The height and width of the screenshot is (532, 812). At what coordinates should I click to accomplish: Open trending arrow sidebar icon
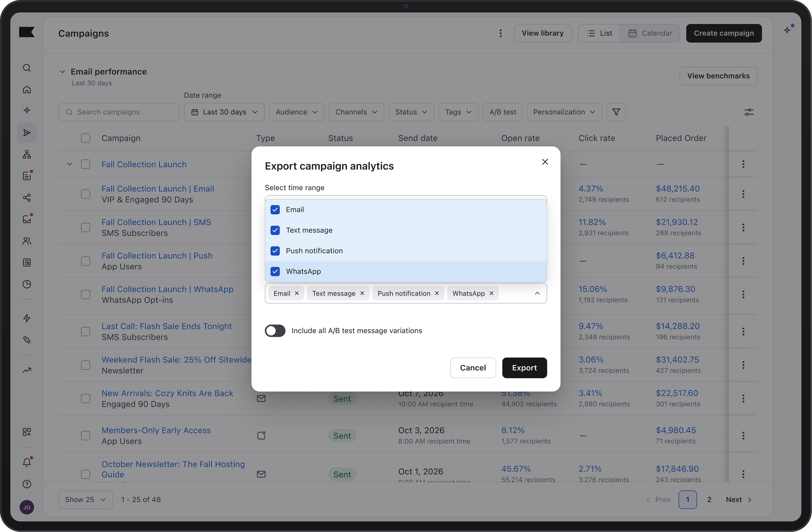tap(27, 370)
